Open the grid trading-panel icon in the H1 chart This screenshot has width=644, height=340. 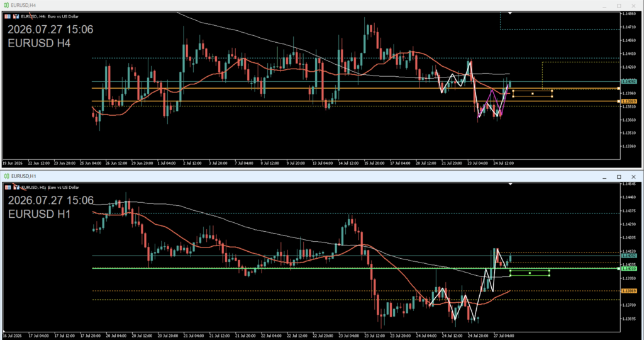(x=8, y=188)
